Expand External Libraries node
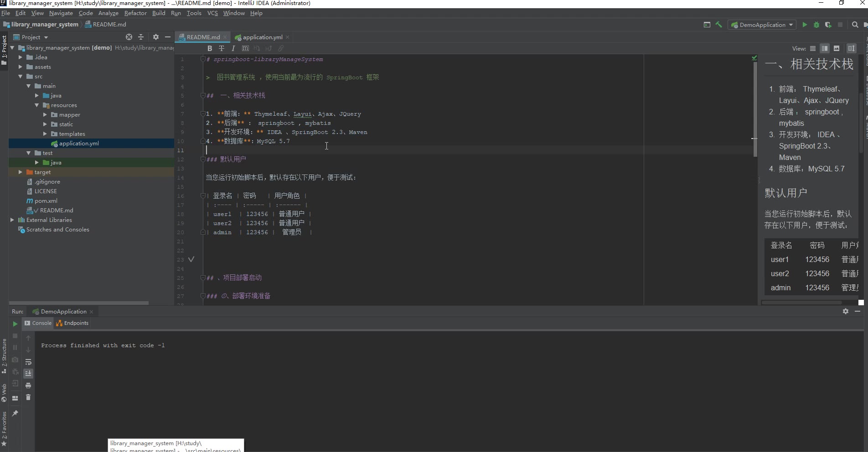The height and width of the screenshot is (452, 868). [x=12, y=220]
